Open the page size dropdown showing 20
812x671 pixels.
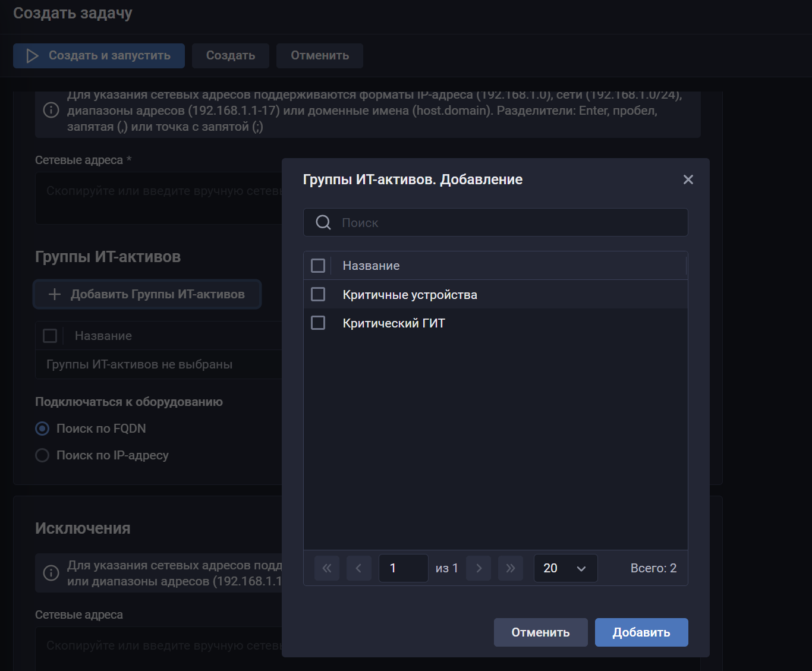point(565,568)
